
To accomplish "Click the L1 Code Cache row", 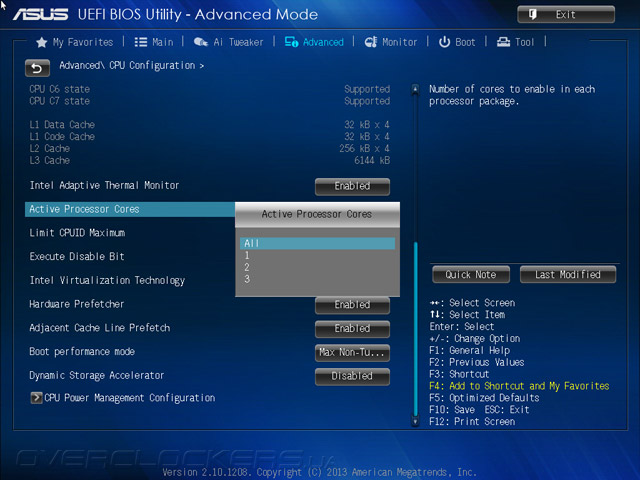I will tap(209, 136).
